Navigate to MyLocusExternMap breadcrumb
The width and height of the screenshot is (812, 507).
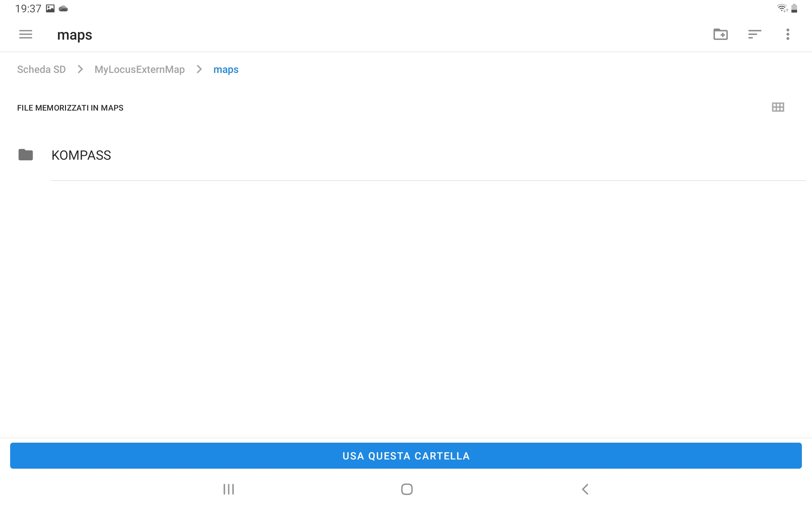[x=139, y=69]
